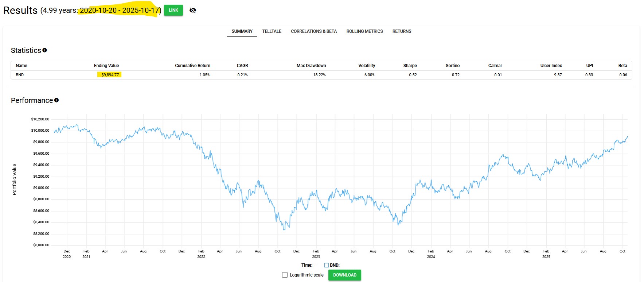Image resolution: width=644 pixels, height=282 pixels.
Task: Click the green LINK button
Action: 173,10
